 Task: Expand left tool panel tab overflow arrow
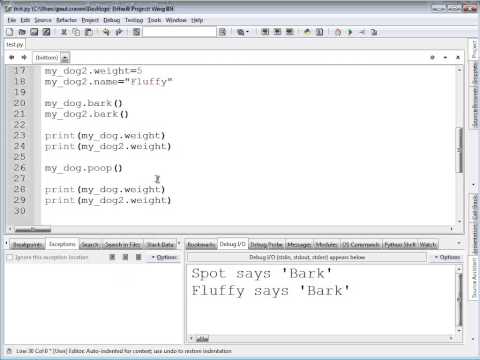179,244
